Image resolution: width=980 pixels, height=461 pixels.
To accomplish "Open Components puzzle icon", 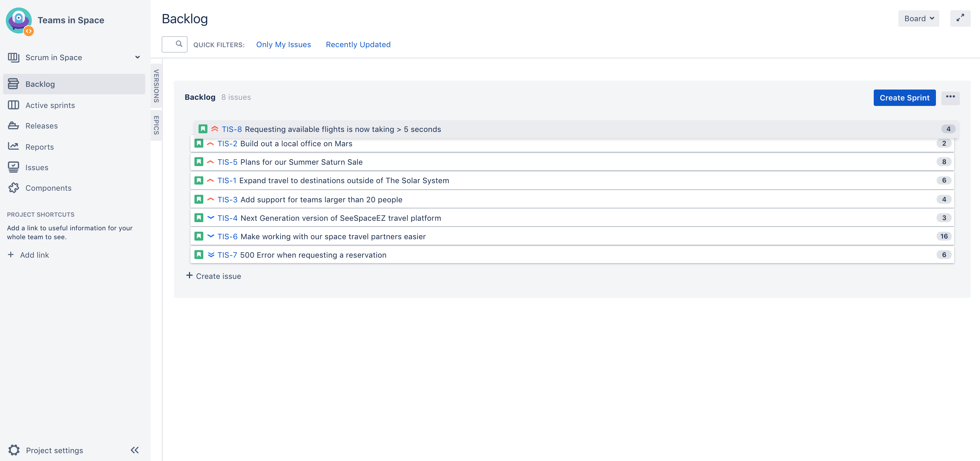I will [x=13, y=188].
